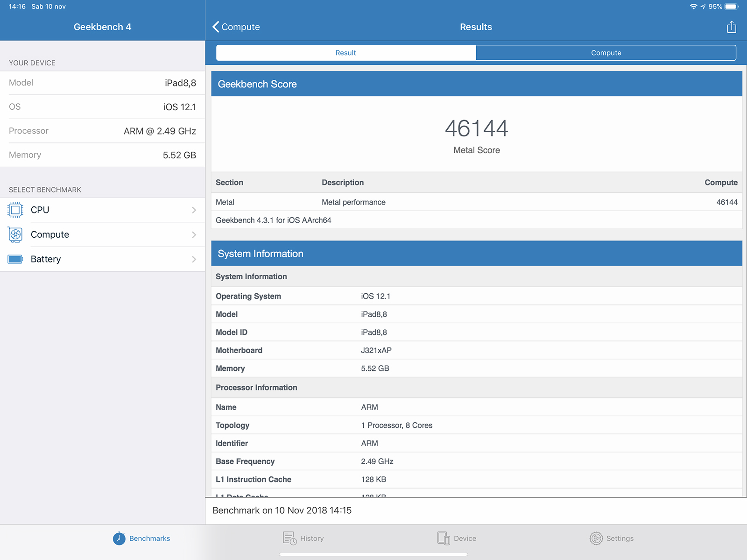Tap the History list icon

(x=289, y=539)
